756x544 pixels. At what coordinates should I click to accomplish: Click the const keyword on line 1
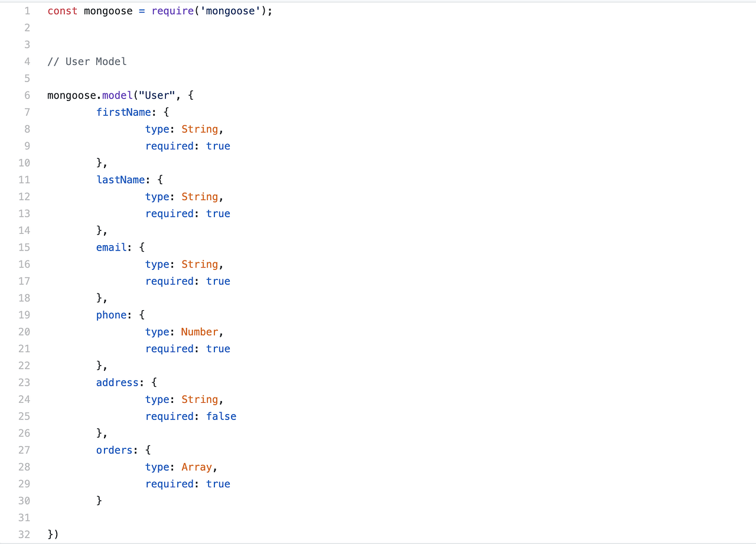[62, 11]
